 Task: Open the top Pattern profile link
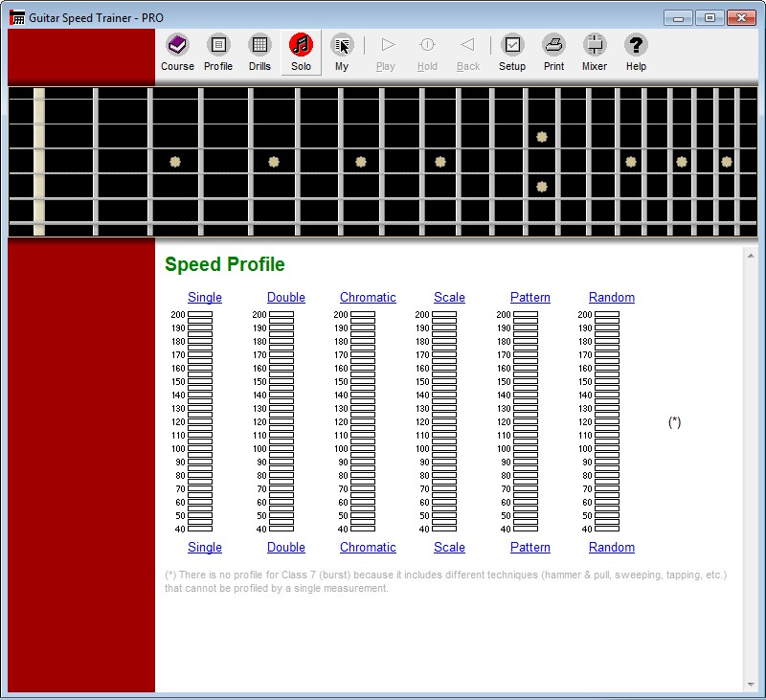530,297
